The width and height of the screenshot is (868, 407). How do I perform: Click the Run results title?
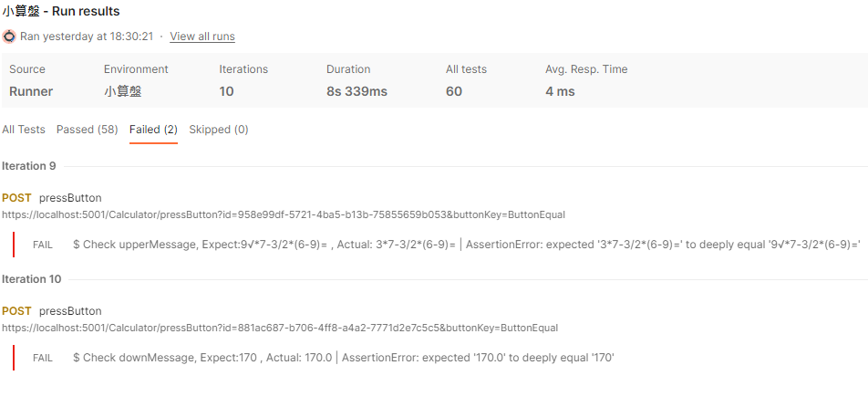pyautogui.click(x=60, y=12)
